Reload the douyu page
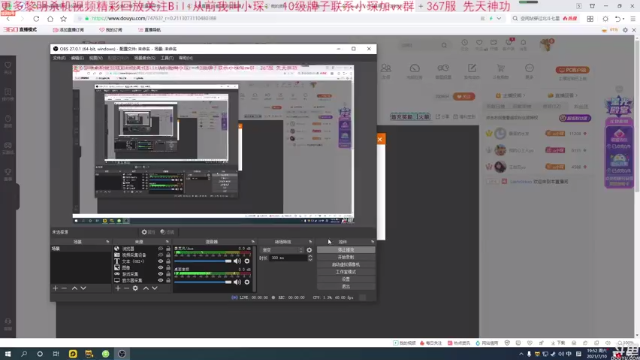 36,19
